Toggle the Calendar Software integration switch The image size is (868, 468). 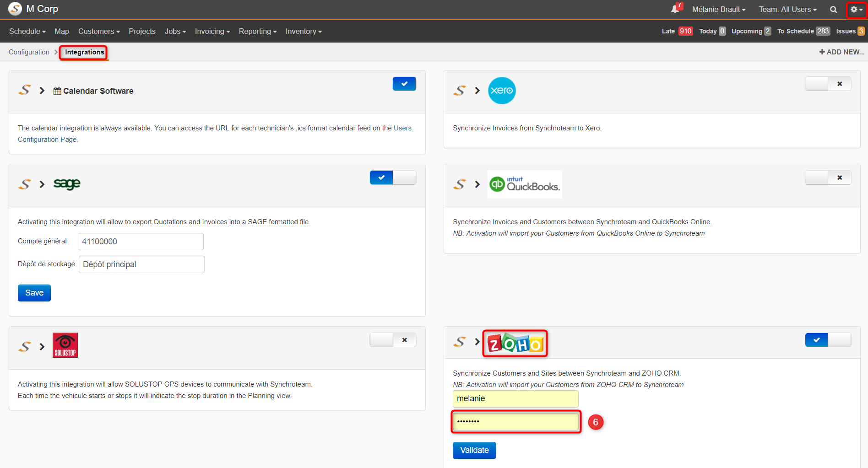click(x=404, y=84)
